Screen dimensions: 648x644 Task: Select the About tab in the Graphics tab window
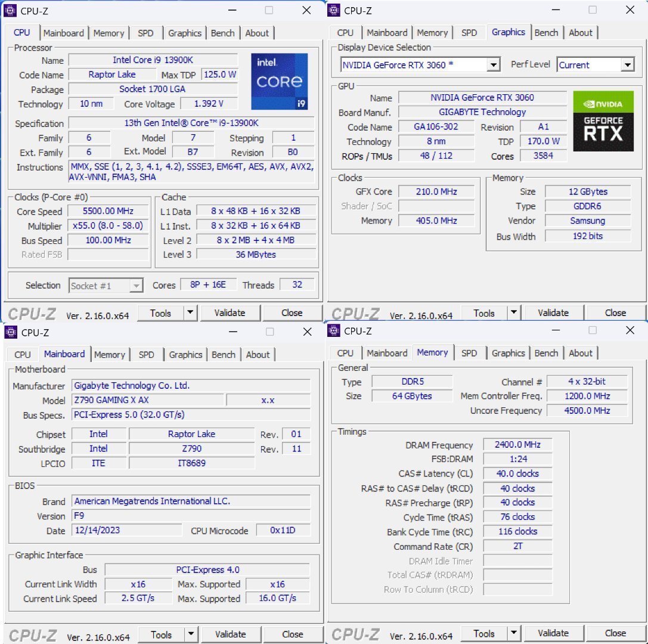point(581,33)
